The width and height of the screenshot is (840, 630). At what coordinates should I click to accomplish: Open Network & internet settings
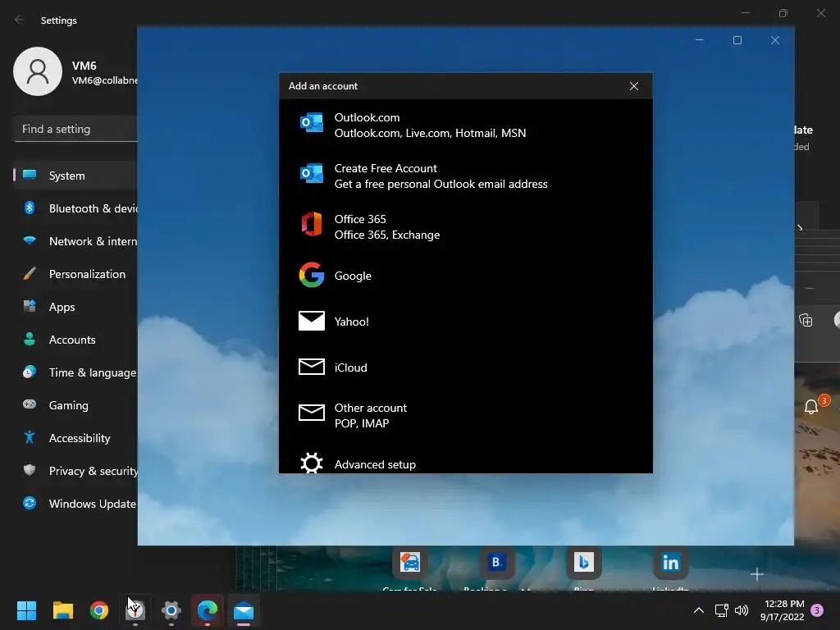coord(75,241)
